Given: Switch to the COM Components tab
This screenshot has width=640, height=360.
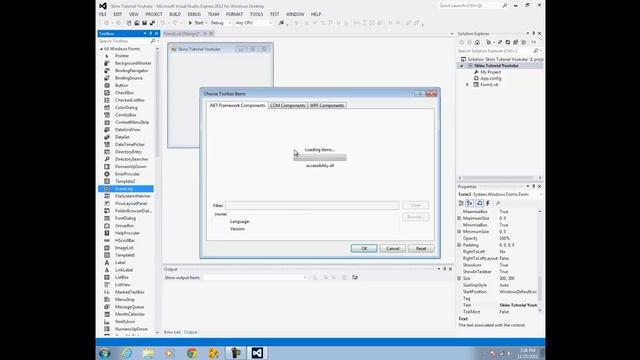Looking at the screenshot, I should 288,105.
